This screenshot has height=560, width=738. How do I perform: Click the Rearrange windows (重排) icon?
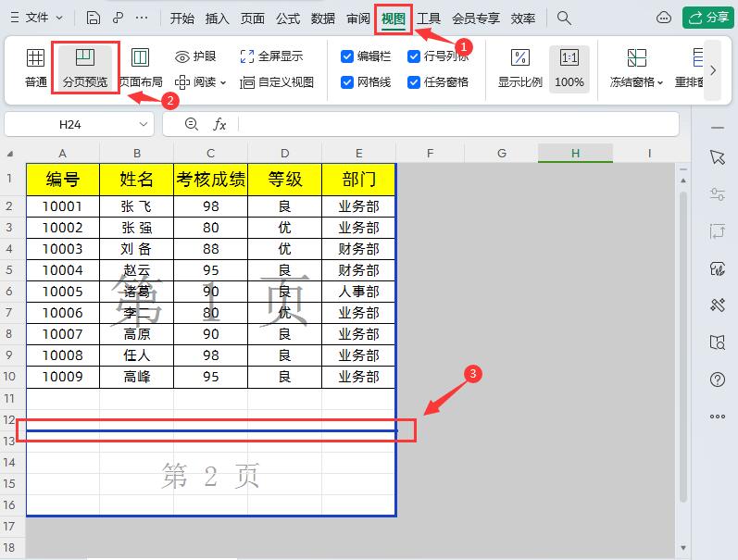(691, 68)
